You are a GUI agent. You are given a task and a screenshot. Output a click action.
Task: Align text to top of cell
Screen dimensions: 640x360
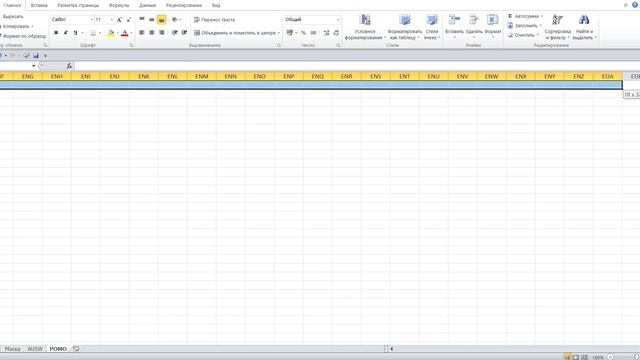click(x=142, y=19)
